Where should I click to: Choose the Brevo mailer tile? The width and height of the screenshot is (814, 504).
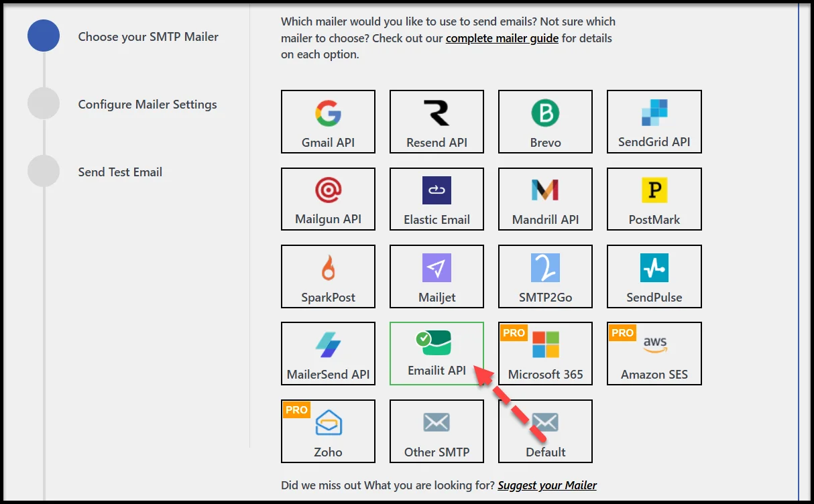pos(545,121)
